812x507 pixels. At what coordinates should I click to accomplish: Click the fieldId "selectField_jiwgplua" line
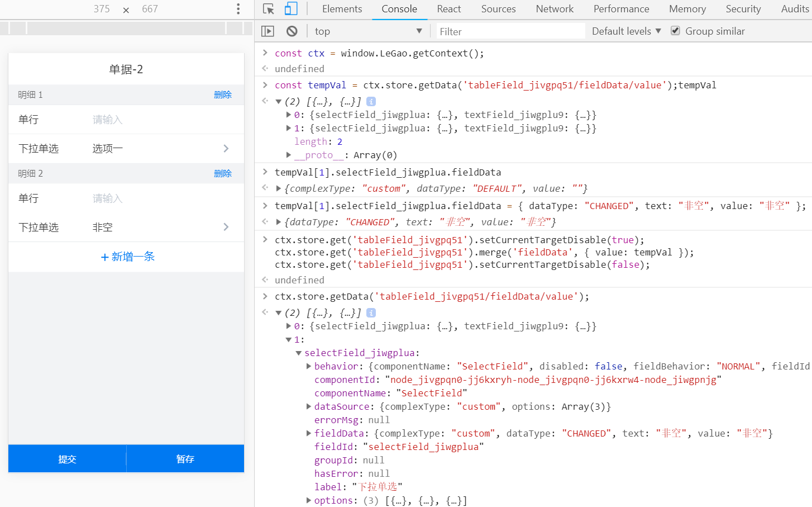(399, 447)
